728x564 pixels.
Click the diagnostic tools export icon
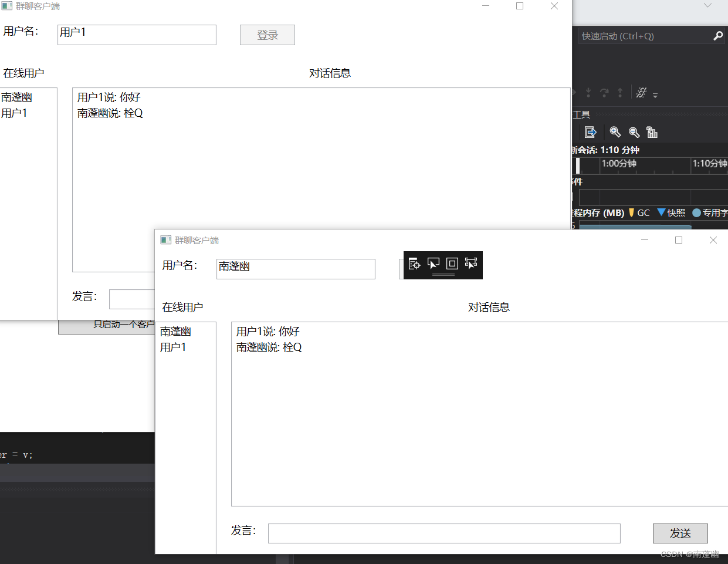tap(591, 132)
